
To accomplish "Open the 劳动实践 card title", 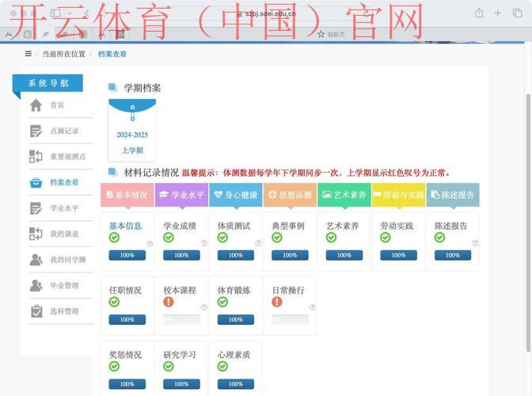I will [397, 226].
